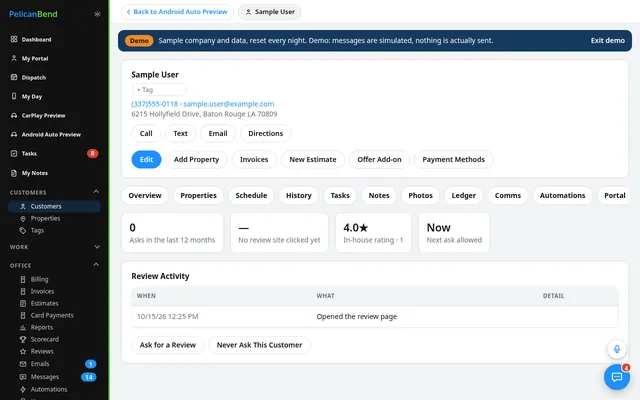Click the Card Payments icon
Image resolution: width=640 pixels, height=400 pixels.
[23, 316]
